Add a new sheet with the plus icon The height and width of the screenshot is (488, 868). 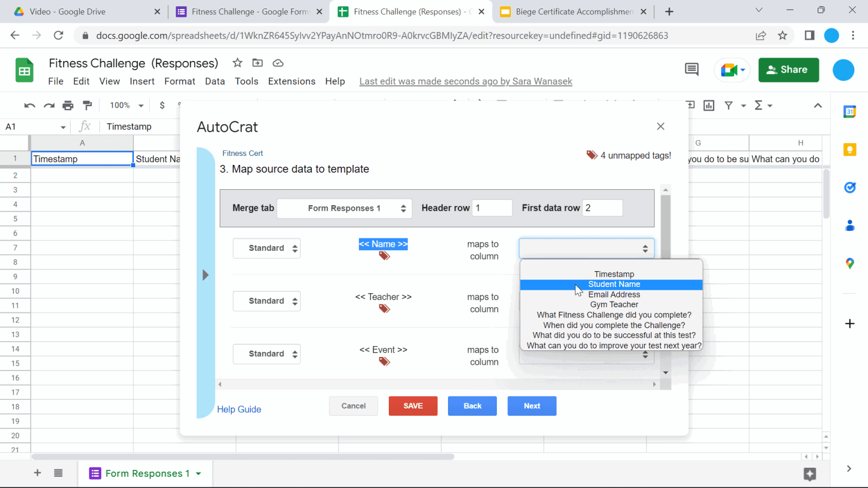click(37, 473)
